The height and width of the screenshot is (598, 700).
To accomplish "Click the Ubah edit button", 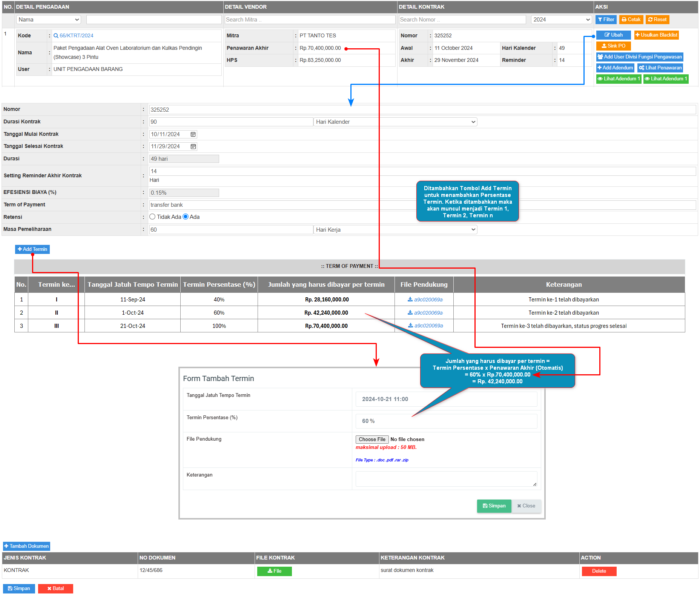I will coord(613,35).
